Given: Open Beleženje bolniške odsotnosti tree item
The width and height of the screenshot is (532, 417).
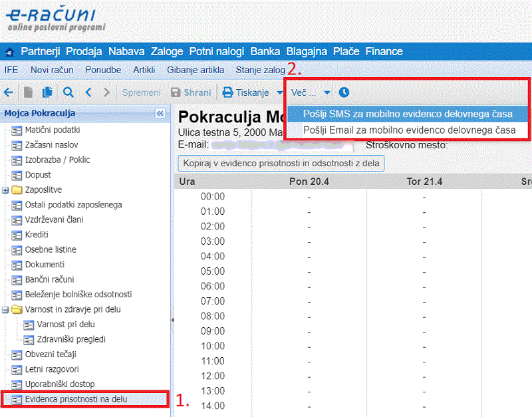Looking at the screenshot, I should 78,295.
